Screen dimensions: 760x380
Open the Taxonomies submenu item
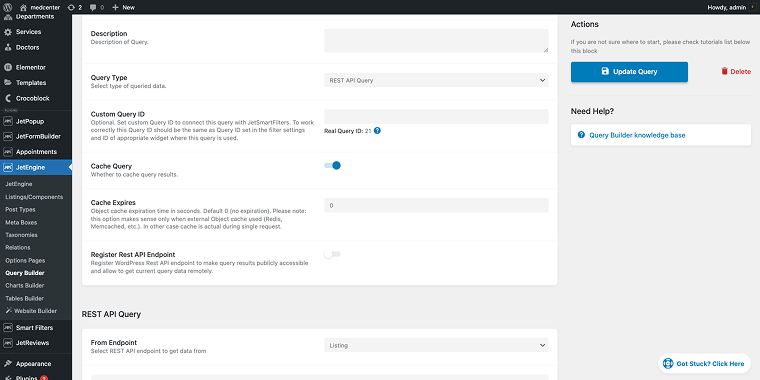click(21, 235)
